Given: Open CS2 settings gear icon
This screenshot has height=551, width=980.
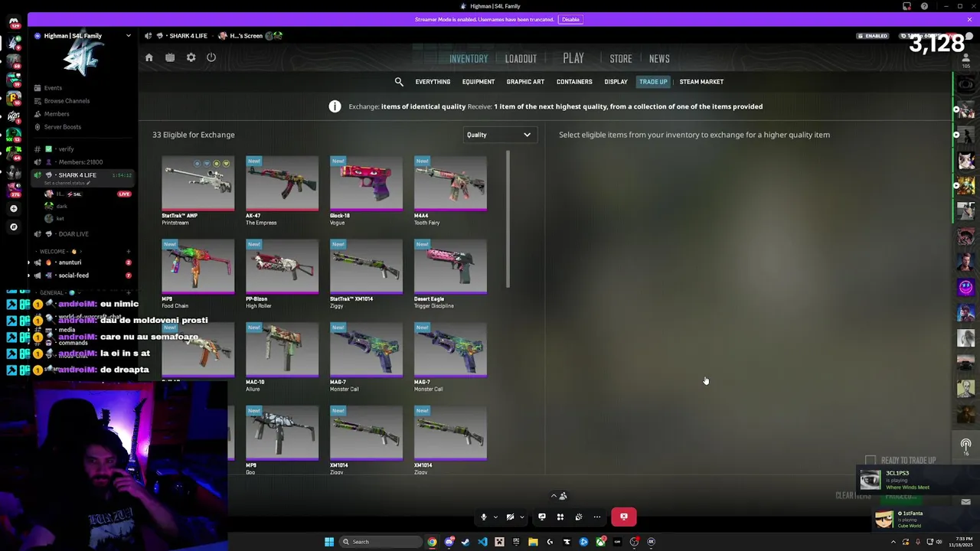Looking at the screenshot, I should (x=191, y=57).
